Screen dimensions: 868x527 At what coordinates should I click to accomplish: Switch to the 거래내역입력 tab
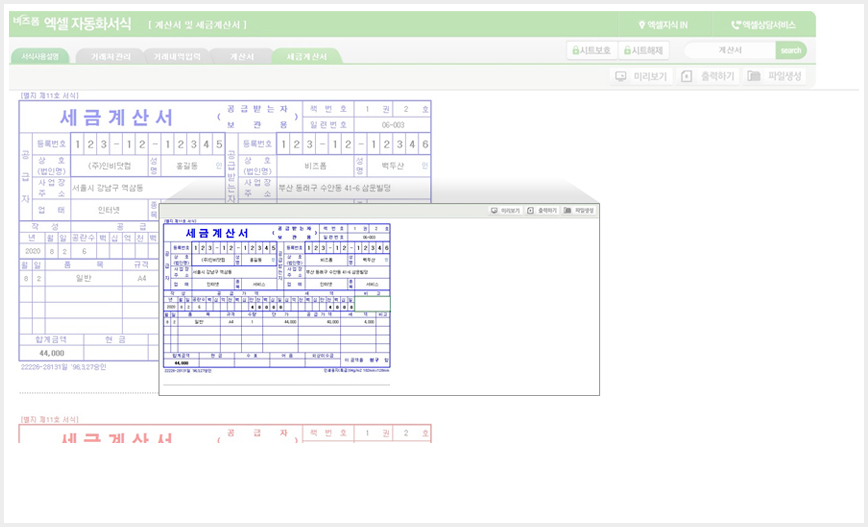[177, 56]
